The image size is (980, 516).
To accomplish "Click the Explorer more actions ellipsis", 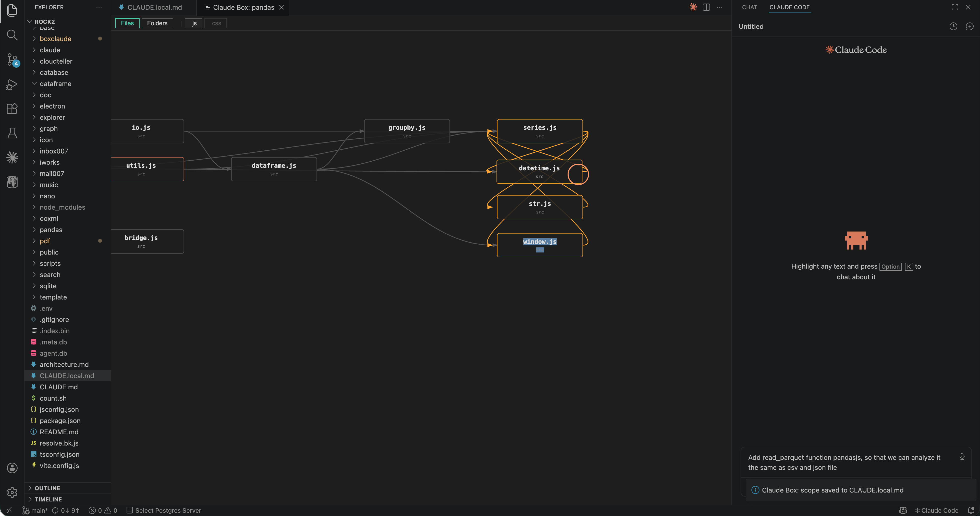I will [x=99, y=7].
